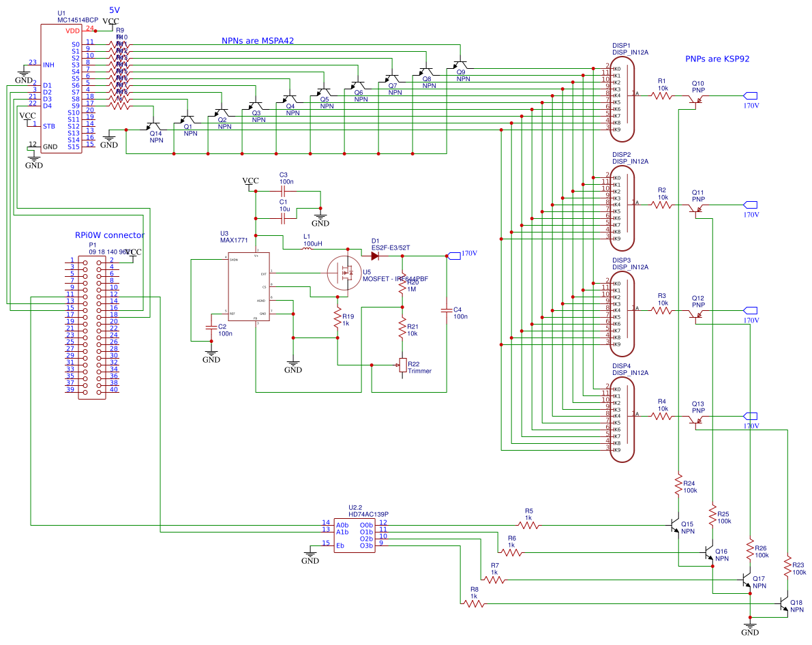Adjust the R22 trimmer potentiometer
Screen dimensions: 812x645
tap(402, 365)
